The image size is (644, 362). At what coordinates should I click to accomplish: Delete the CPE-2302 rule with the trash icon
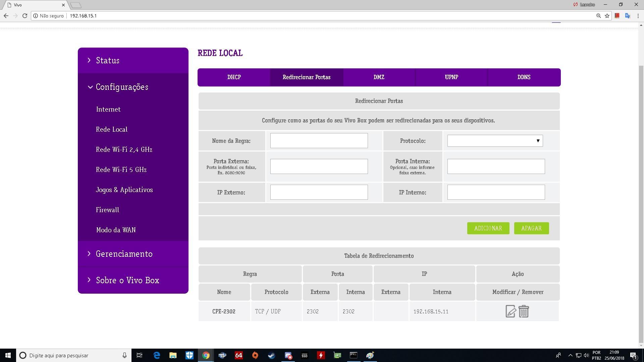click(x=524, y=311)
